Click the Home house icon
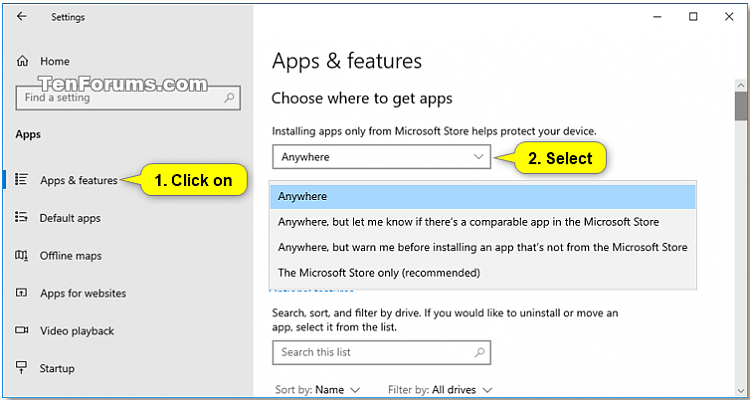This screenshot has width=750, height=400. [x=22, y=61]
